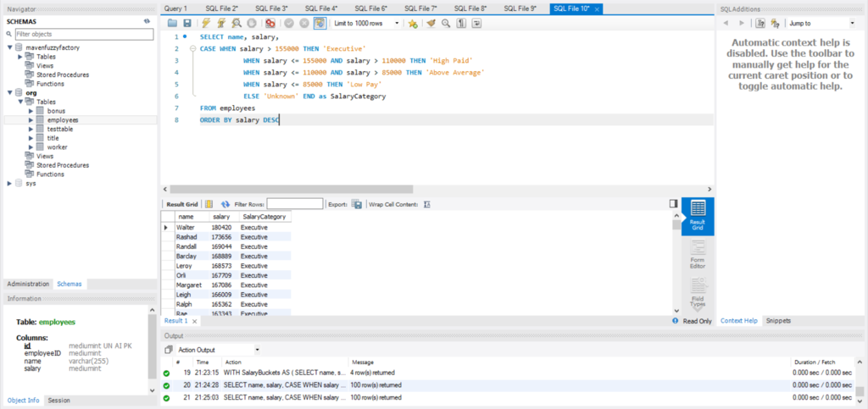Toggle autocommit mode in the editor toolbar
868x409 pixels.
[x=320, y=23]
